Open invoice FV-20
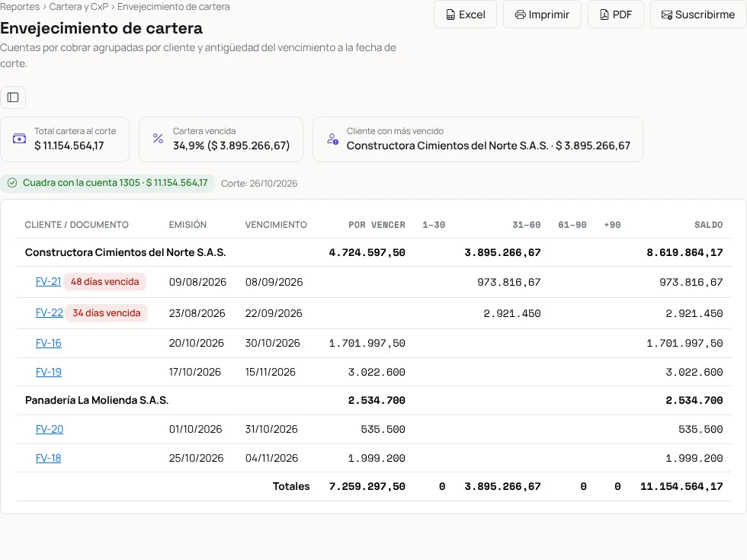This screenshot has width=747, height=560. point(50,429)
